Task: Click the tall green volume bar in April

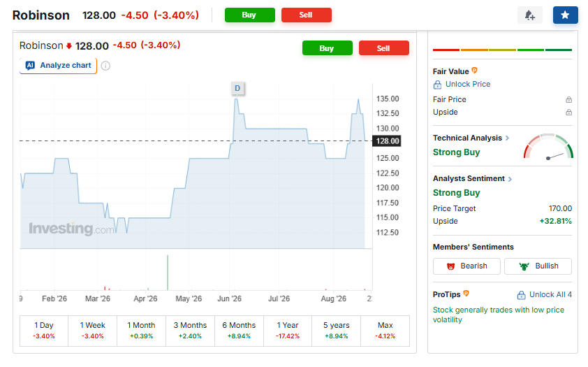Action: 168,273
